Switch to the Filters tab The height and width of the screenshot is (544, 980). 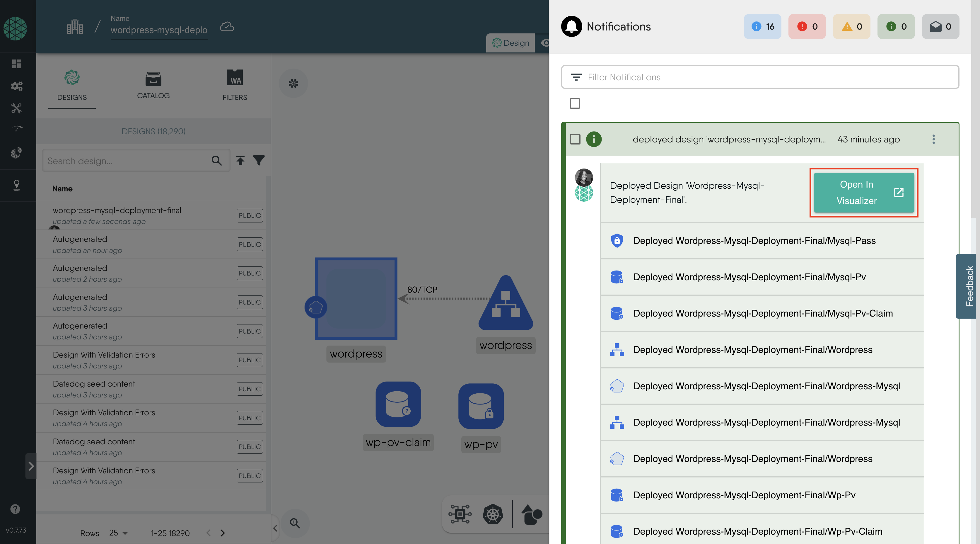234,85
